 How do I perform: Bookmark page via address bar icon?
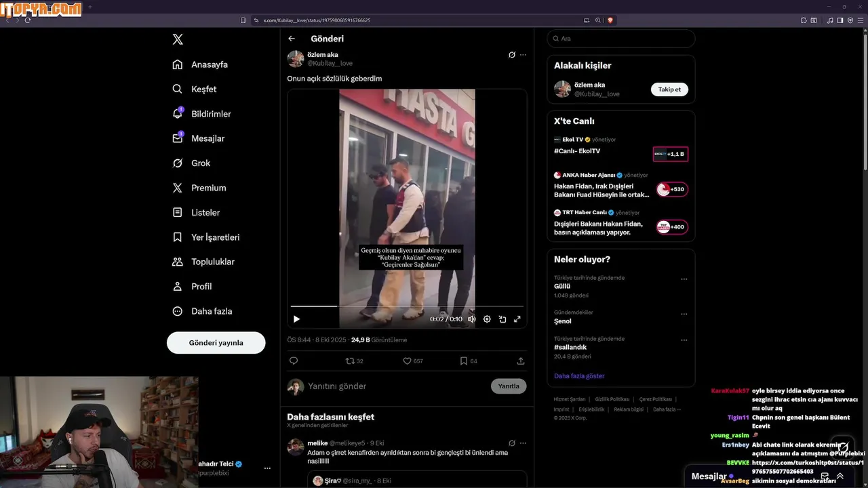[x=243, y=20]
